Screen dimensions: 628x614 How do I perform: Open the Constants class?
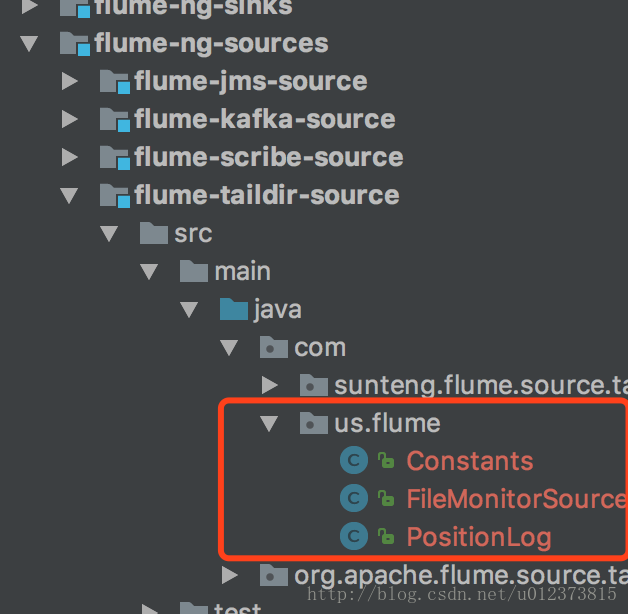click(x=470, y=461)
